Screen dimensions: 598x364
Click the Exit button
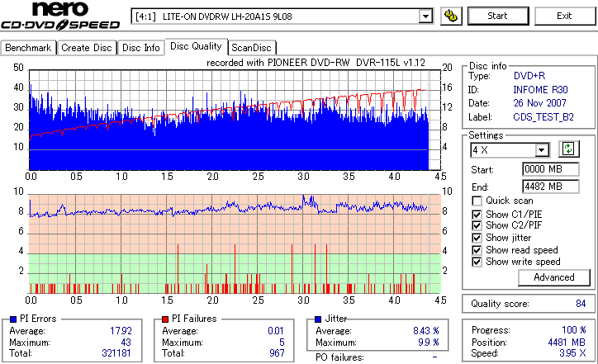point(564,16)
